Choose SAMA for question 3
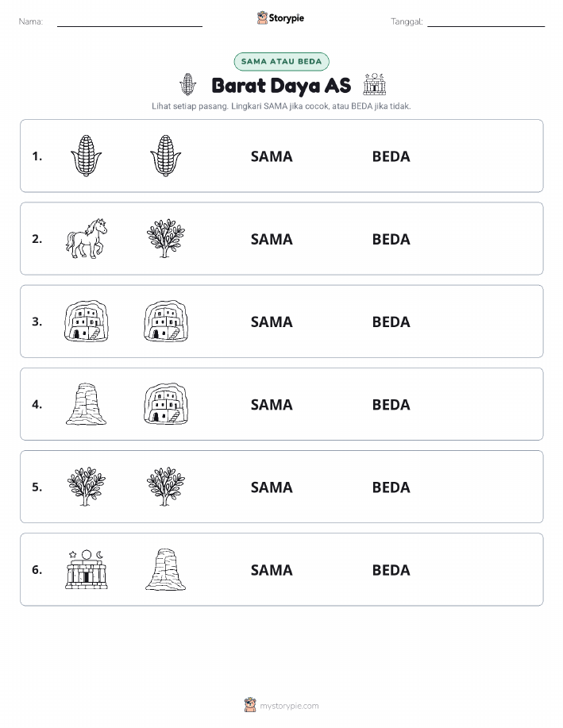The width and height of the screenshot is (563, 728). coord(272,322)
